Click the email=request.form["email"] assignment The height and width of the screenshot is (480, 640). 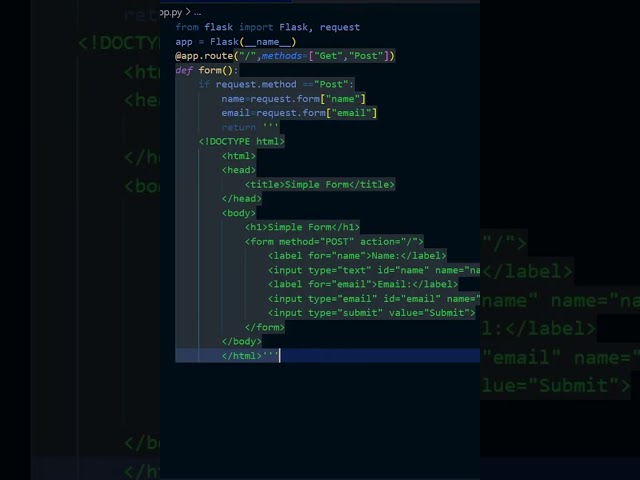[x=299, y=113]
